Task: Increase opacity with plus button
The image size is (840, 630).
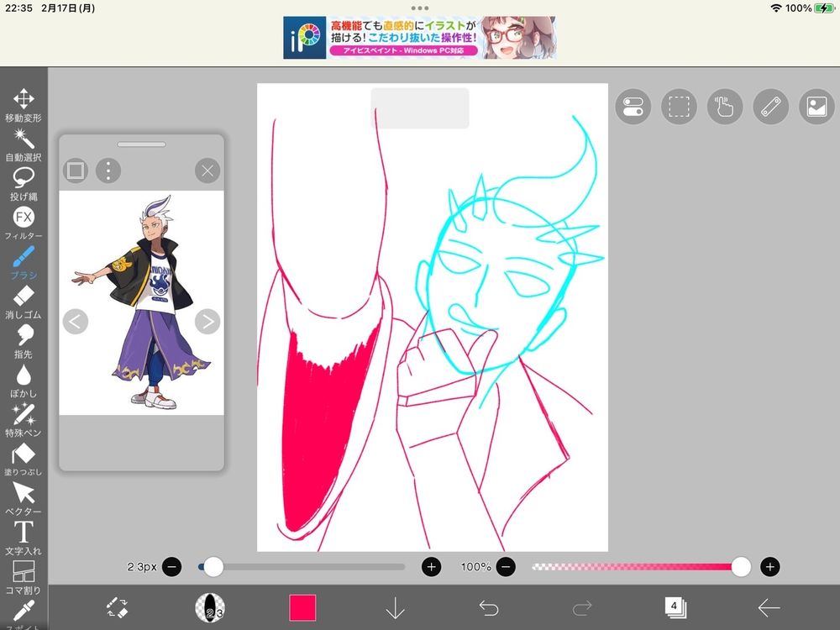Action: tap(769, 567)
